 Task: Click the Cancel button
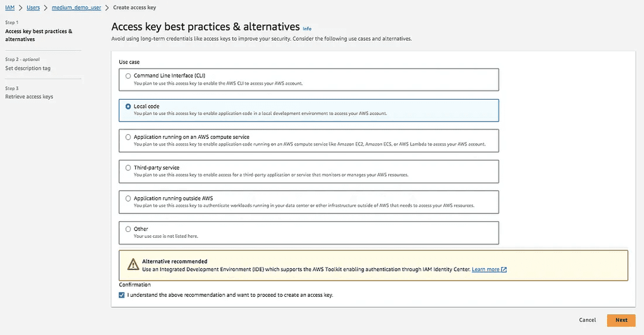(587, 320)
